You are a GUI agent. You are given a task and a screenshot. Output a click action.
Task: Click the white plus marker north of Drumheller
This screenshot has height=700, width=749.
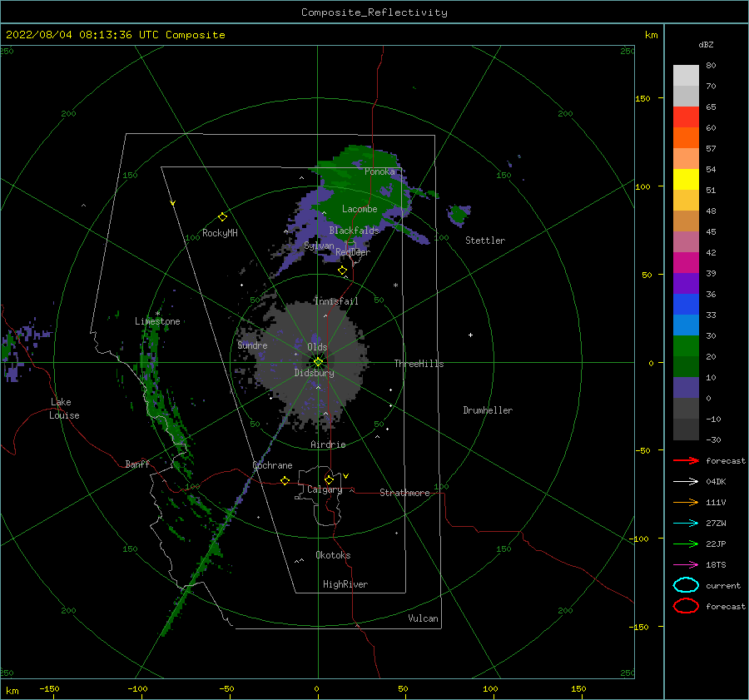click(470, 335)
